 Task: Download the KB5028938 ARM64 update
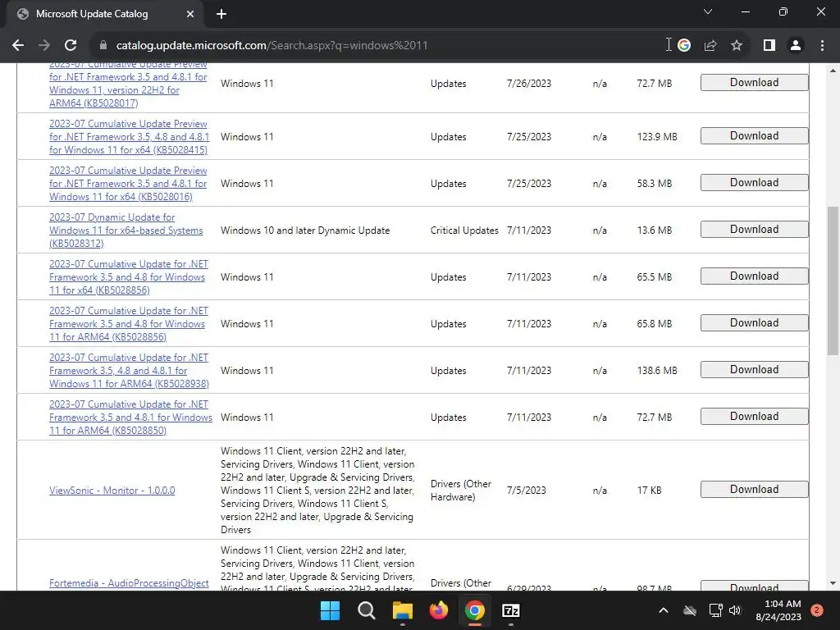(755, 370)
